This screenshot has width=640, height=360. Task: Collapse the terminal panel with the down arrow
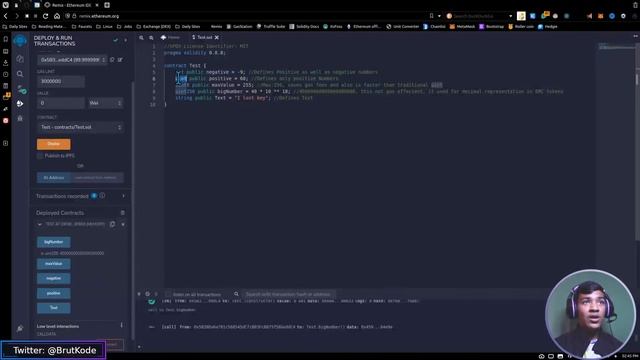point(139,294)
